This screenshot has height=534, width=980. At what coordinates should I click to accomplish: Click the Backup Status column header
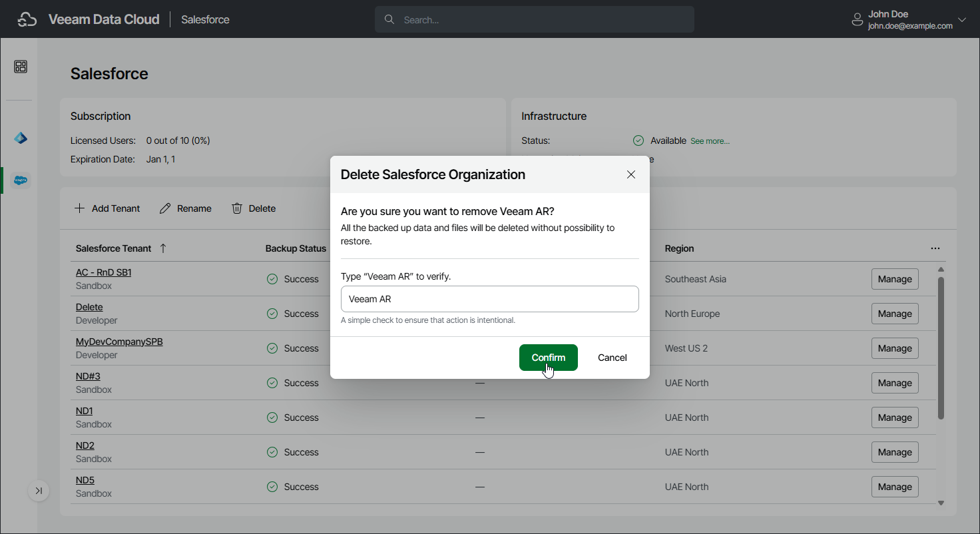(x=296, y=248)
